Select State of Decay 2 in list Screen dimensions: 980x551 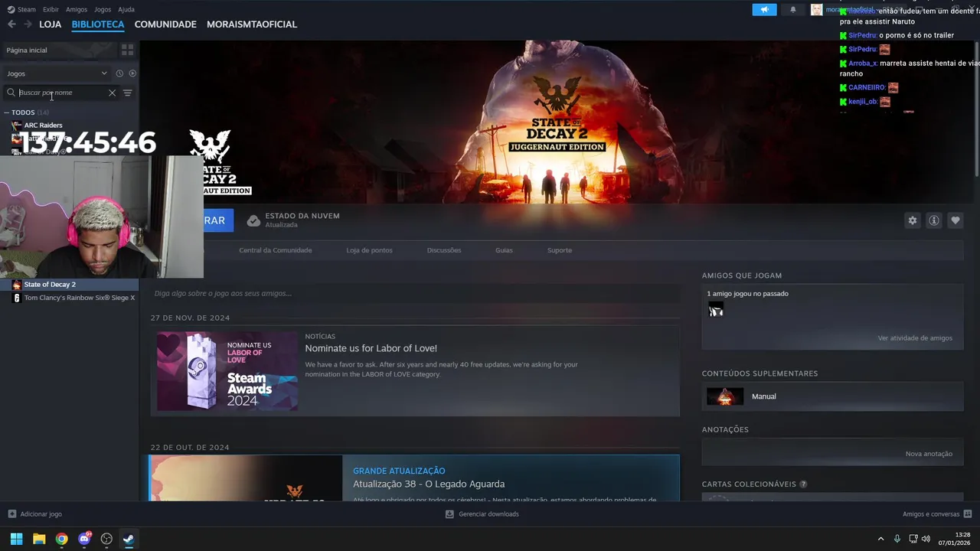tap(50, 285)
